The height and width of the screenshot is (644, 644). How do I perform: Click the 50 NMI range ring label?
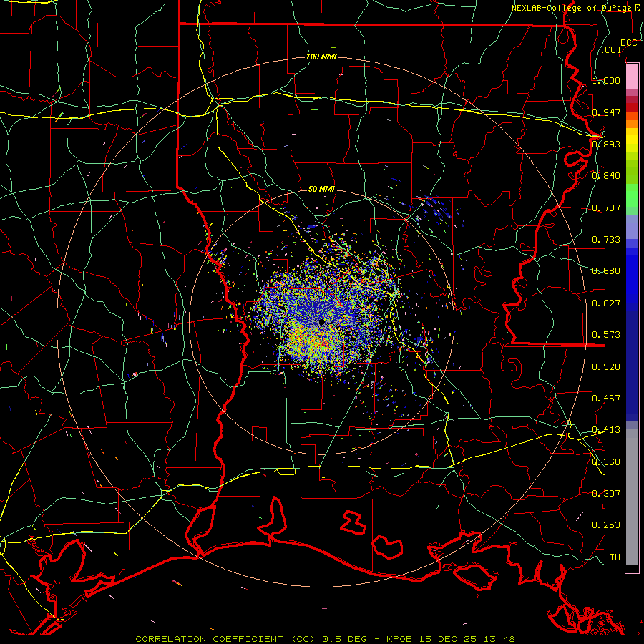pos(321,189)
